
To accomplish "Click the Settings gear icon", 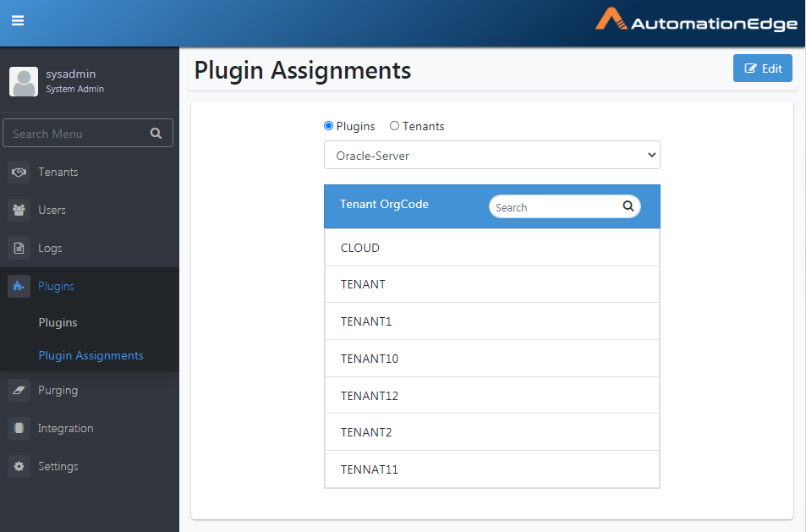I will click(x=19, y=466).
